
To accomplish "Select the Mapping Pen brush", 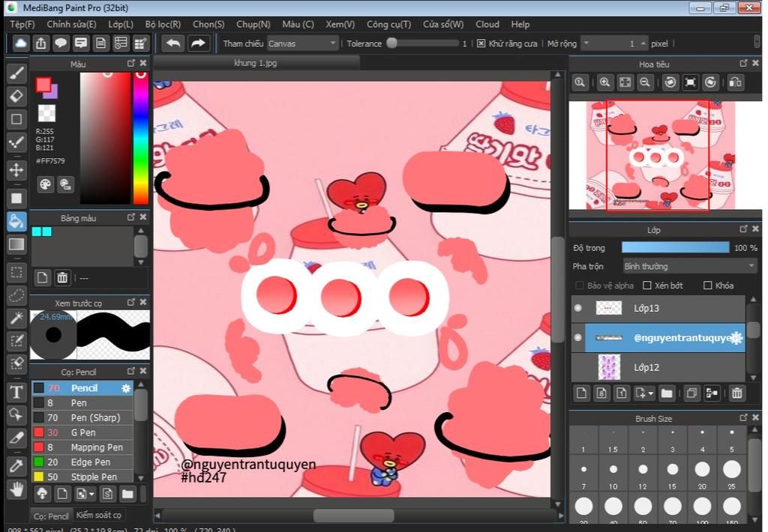I will pyautogui.click(x=82, y=447).
